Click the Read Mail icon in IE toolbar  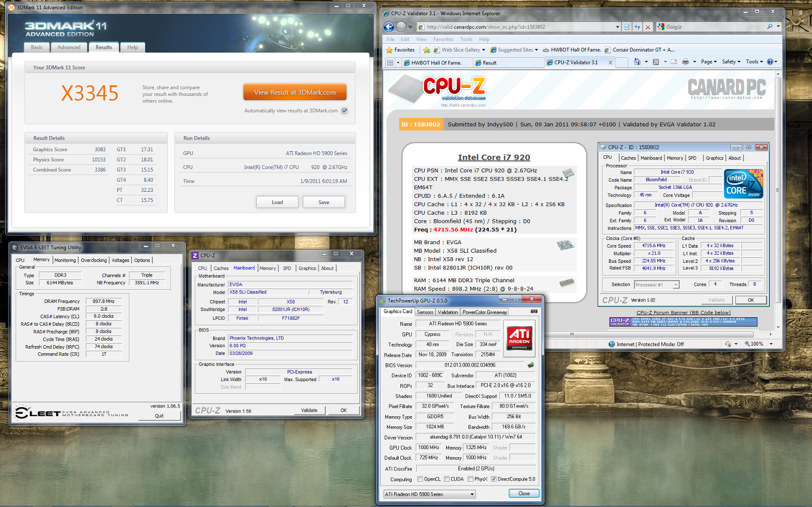tap(674, 62)
